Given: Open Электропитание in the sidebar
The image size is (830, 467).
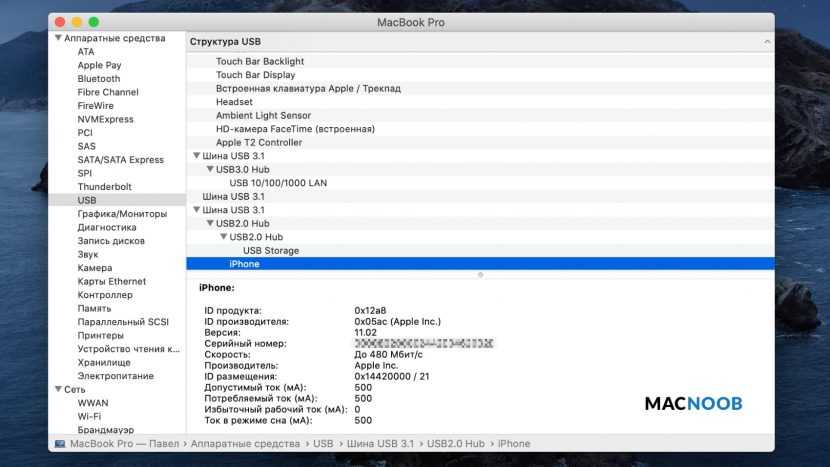Looking at the screenshot, I should pyautogui.click(x=115, y=376).
